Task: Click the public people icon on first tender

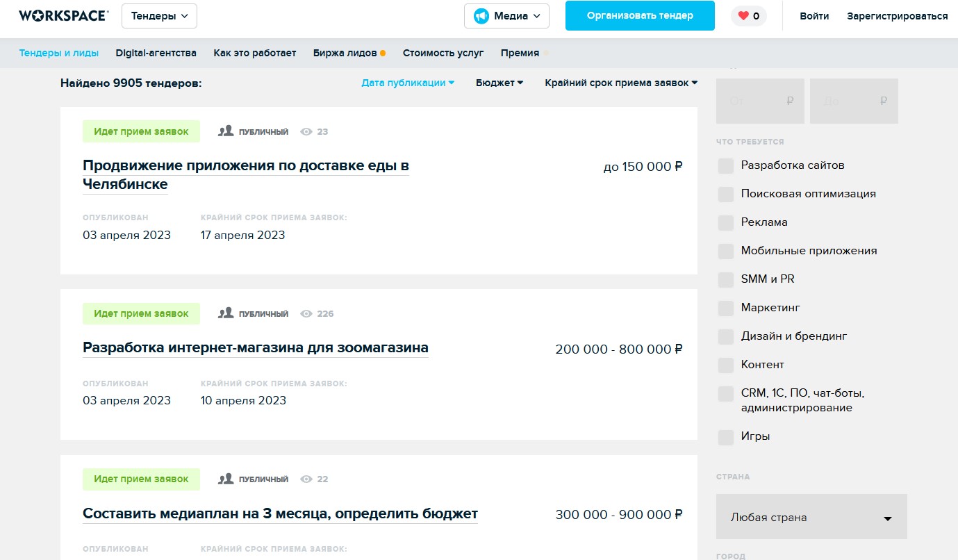Action: [226, 131]
